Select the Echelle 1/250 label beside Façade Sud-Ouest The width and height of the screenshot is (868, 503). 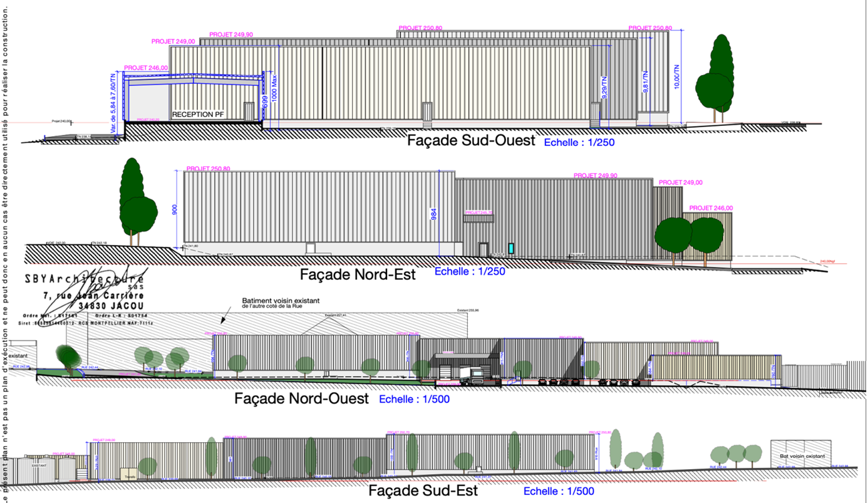[579, 143]
